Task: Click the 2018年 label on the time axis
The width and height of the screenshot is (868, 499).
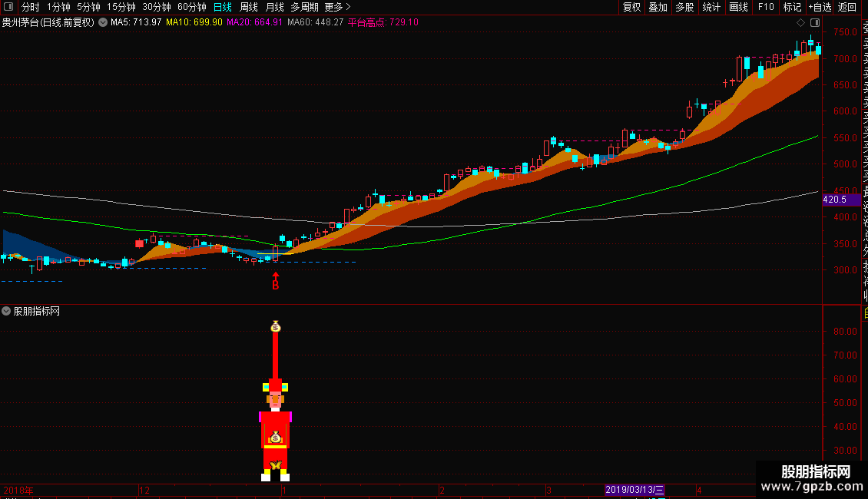Action: (18, 490)
